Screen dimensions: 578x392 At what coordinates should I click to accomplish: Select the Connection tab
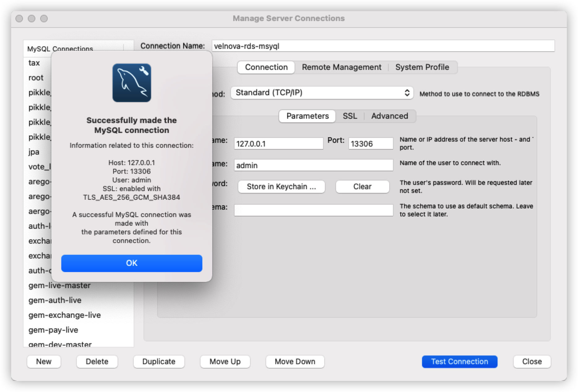point(266,67)
